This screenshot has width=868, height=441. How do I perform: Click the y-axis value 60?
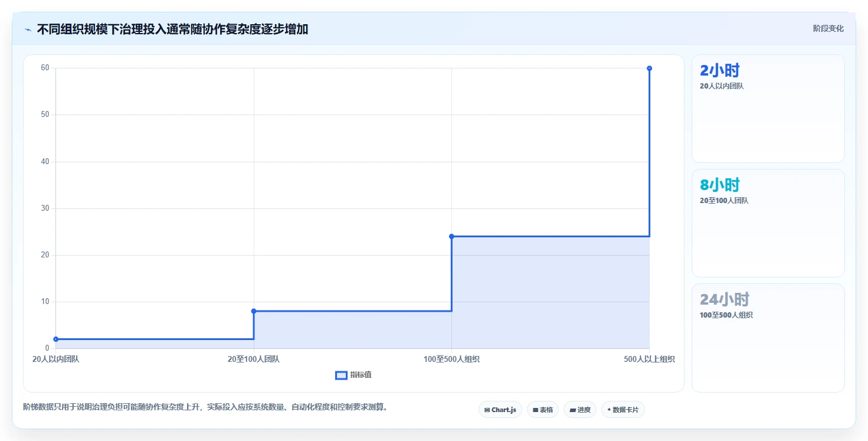pyautogui.click(x=45, y=68)
